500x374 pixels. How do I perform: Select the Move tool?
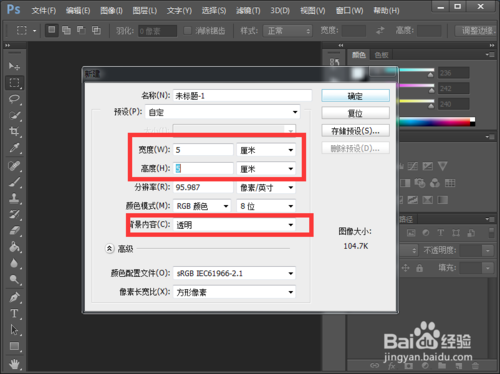(x=14, y=66)
